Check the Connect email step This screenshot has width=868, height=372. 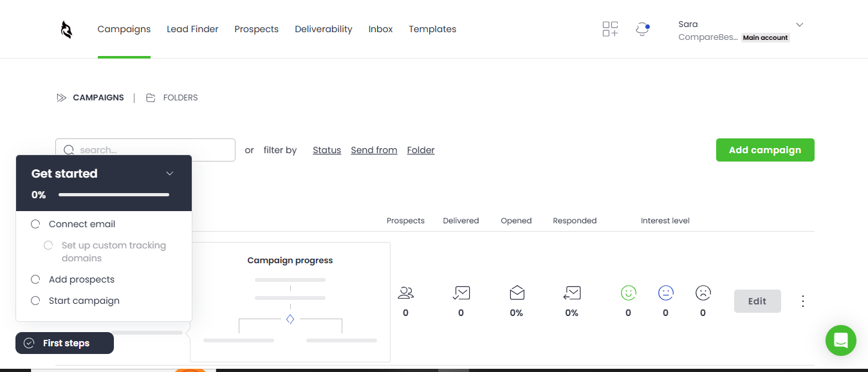35,224
